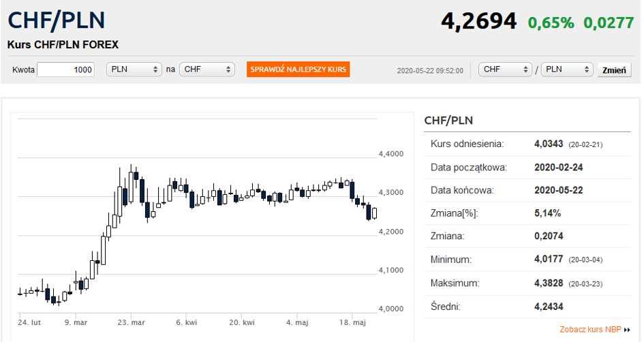Click the 6. kwi axis label
Image resolution: width=644 pixels, height=342 pixels.
187,323
